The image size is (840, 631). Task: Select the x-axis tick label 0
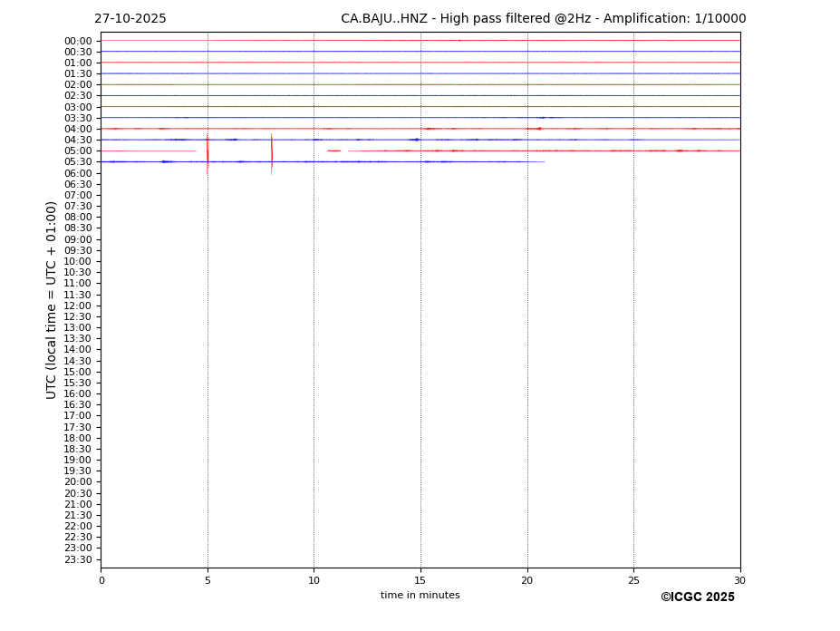point(101,580)
